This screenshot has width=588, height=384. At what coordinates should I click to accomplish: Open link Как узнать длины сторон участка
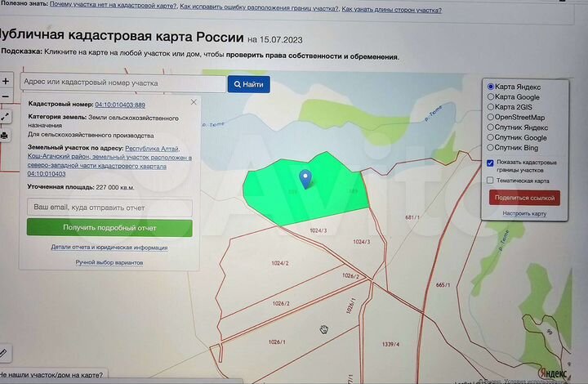pos(391,10)
